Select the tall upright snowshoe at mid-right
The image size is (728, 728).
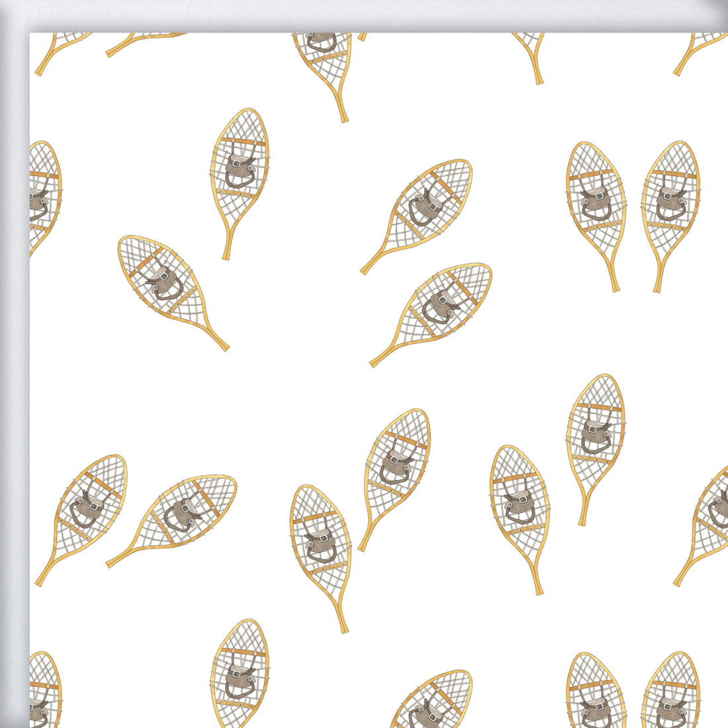tap(596, 437)
